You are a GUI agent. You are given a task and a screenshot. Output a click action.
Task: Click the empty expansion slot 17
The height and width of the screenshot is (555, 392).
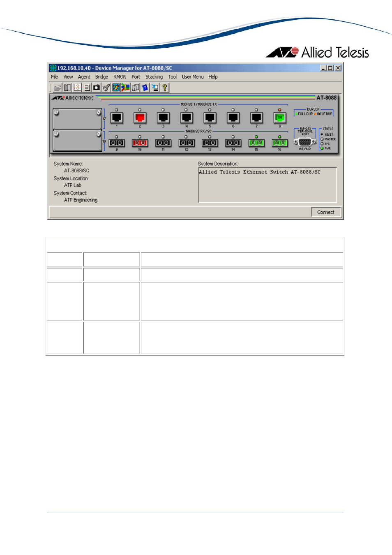click(77, 119)
